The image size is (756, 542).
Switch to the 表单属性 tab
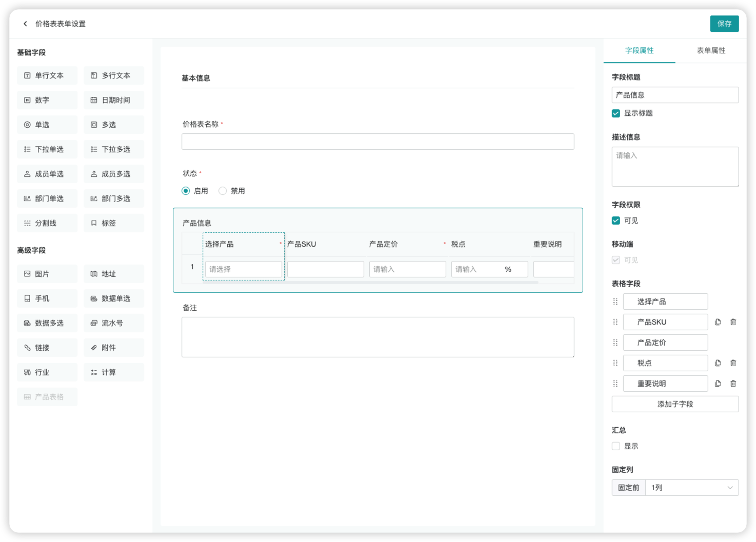[x=711, y=50]
